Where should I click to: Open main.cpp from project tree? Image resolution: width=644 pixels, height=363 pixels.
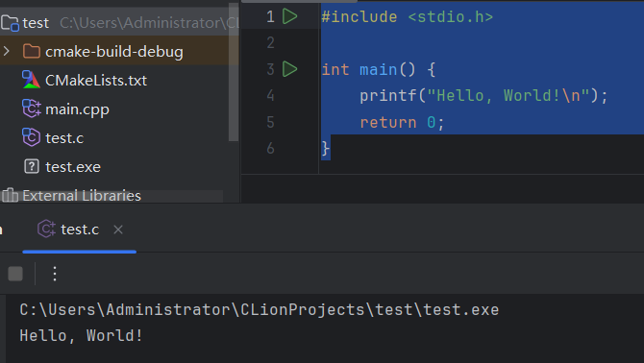(77, 109)
